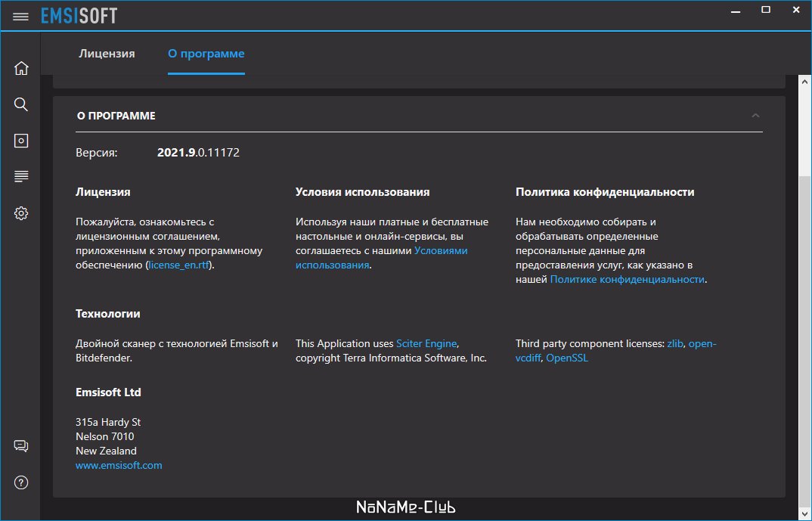Collapse the О ПРОГРАММЕ section

(x=755, y=116)
